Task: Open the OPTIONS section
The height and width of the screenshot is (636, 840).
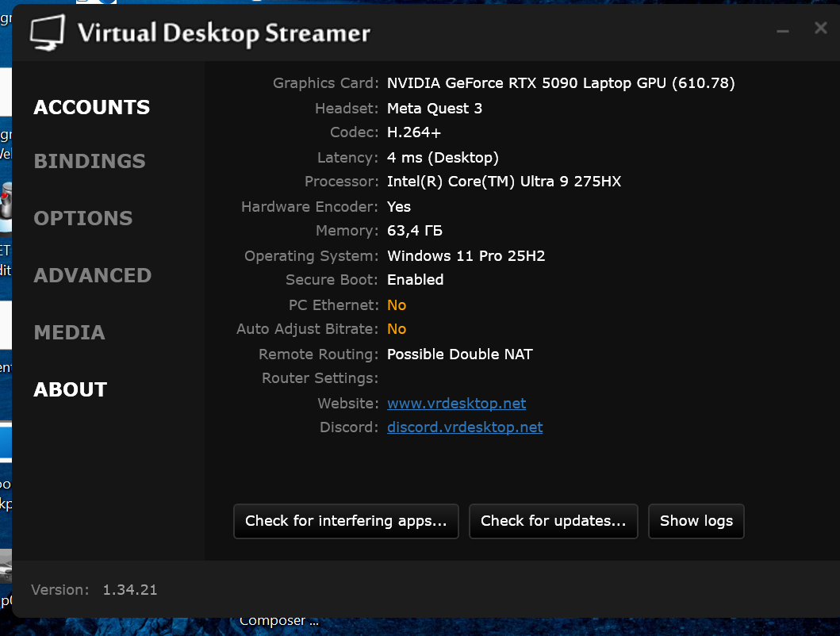Action: point(83,218)
